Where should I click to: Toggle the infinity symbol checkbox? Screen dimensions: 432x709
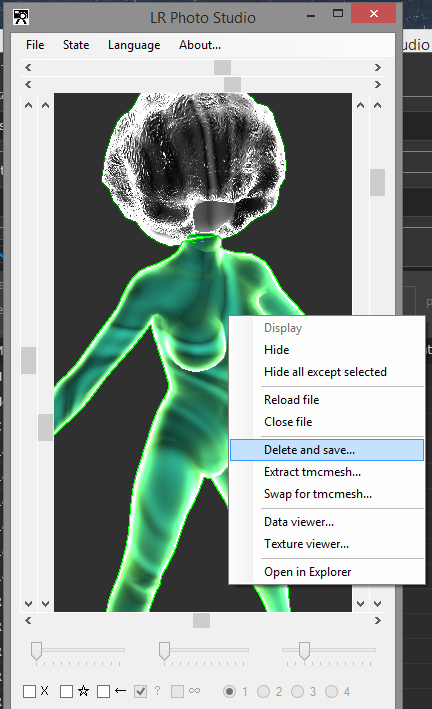click(178, 691)
